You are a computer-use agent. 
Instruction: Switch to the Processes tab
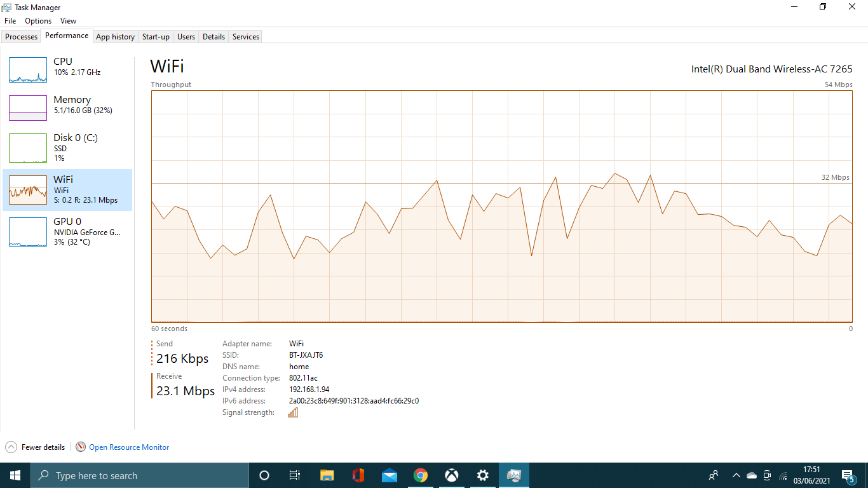(21, 36)
